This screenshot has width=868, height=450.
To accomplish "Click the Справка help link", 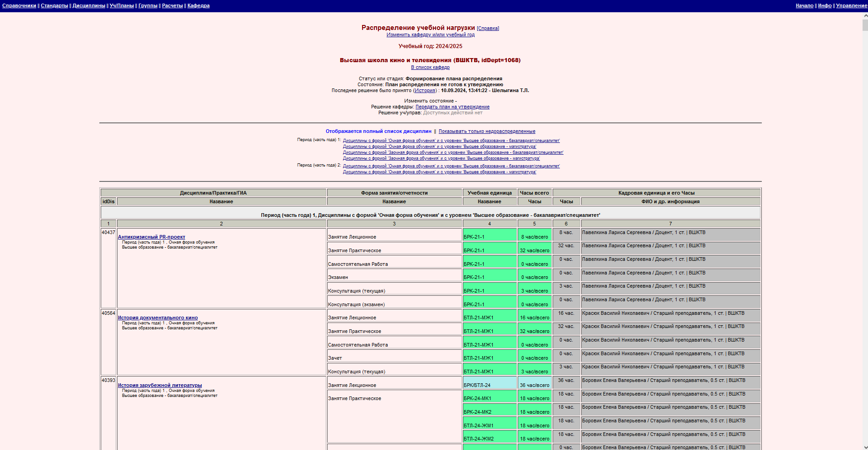I will (488, 29).
